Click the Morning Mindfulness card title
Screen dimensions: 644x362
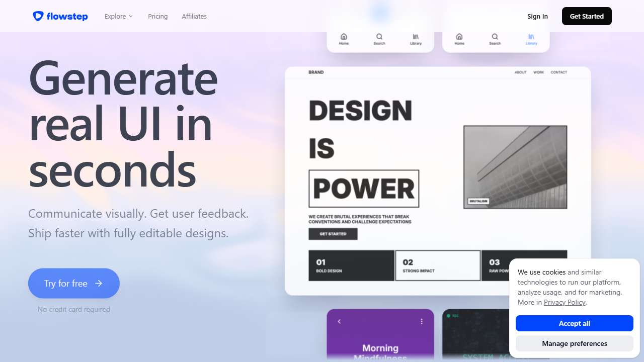pos(380,352)
